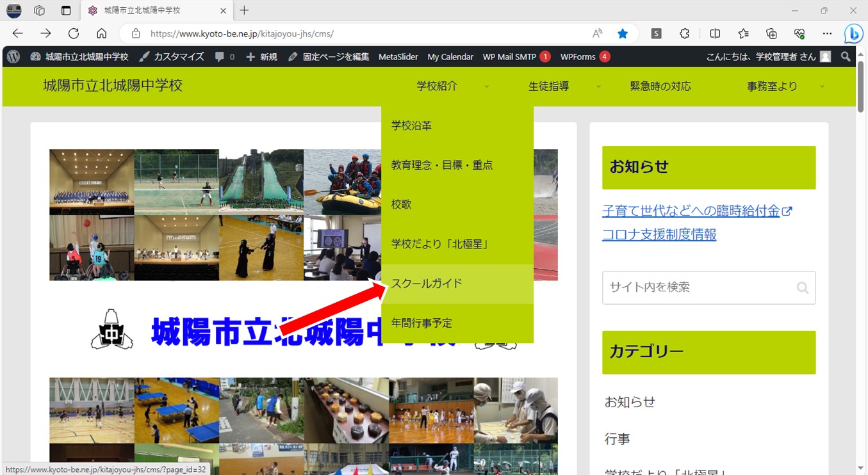Open read aloud option in address bar
This screenshot has width=868, height=475.
click(598, 33)
